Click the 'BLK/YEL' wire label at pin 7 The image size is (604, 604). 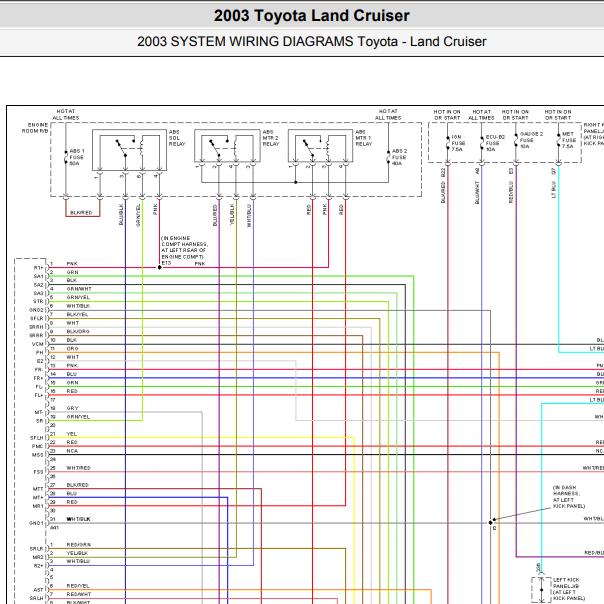click(77, 314)
